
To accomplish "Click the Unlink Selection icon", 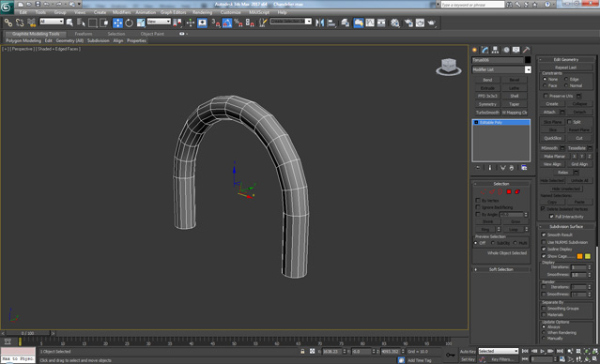I will click(x=20, y=23).
